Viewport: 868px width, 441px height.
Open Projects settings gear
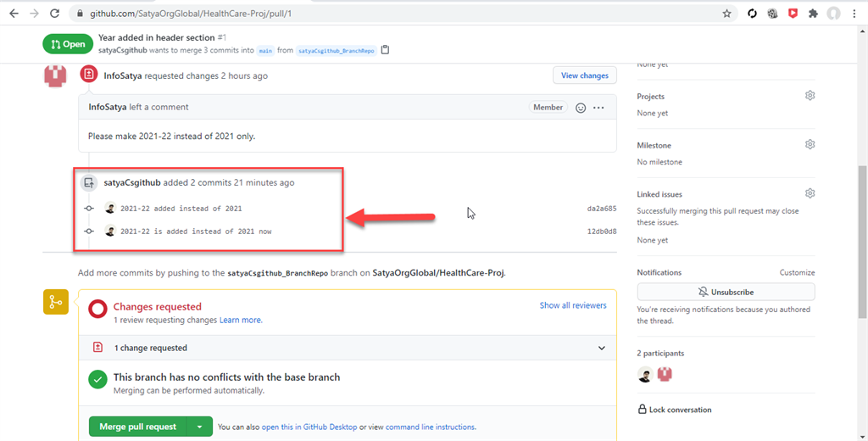click(810, 96)
